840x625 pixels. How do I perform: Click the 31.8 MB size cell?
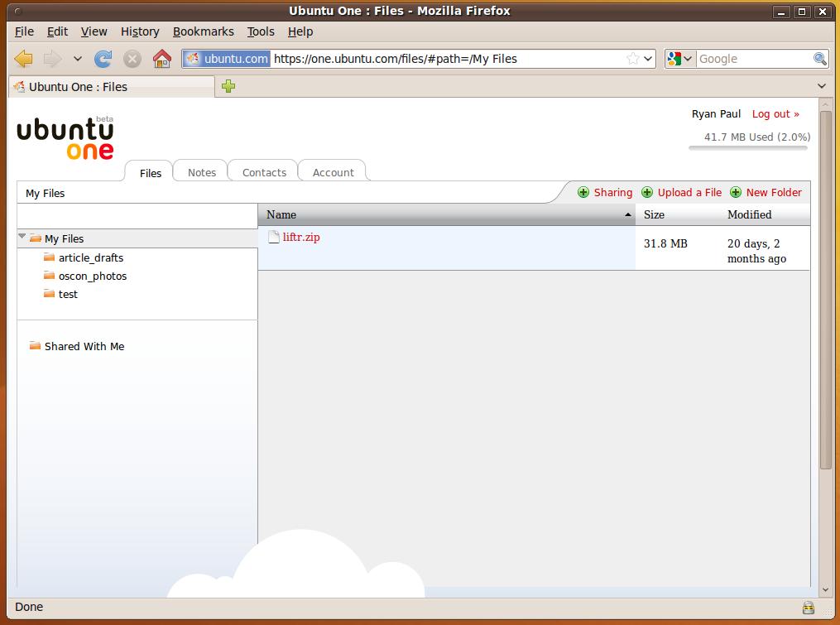[x=665, y=243]
